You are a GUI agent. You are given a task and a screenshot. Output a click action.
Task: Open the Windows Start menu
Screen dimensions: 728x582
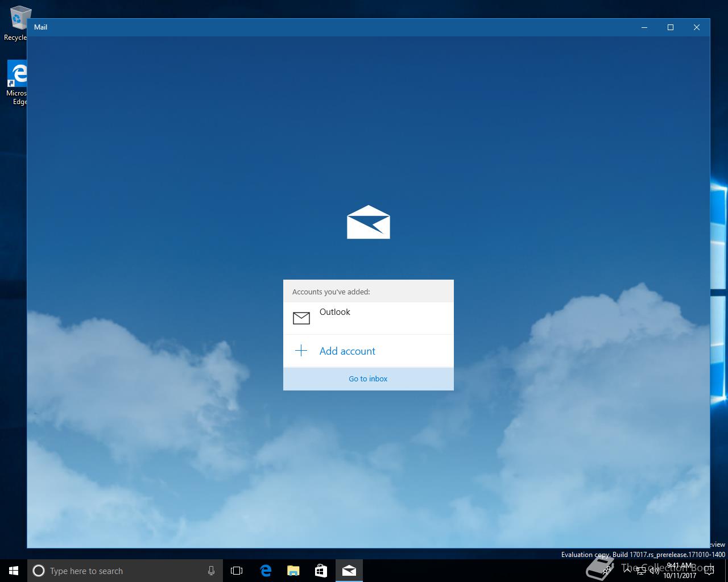[x=14, y=571]
